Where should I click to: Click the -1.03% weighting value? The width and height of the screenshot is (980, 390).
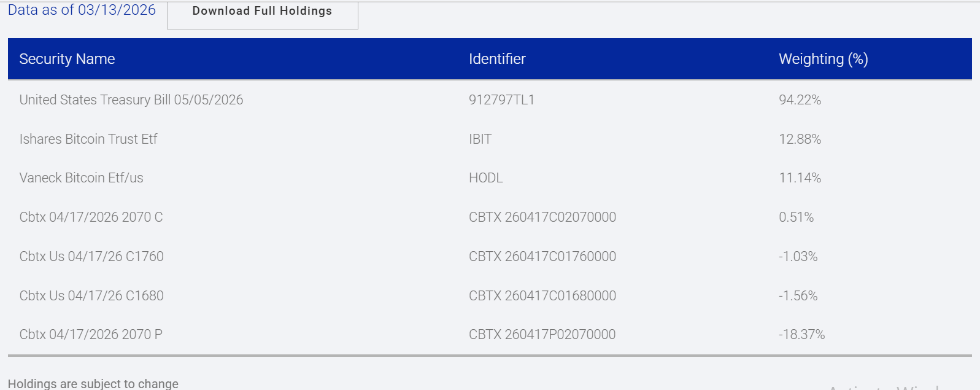(798, 257)
